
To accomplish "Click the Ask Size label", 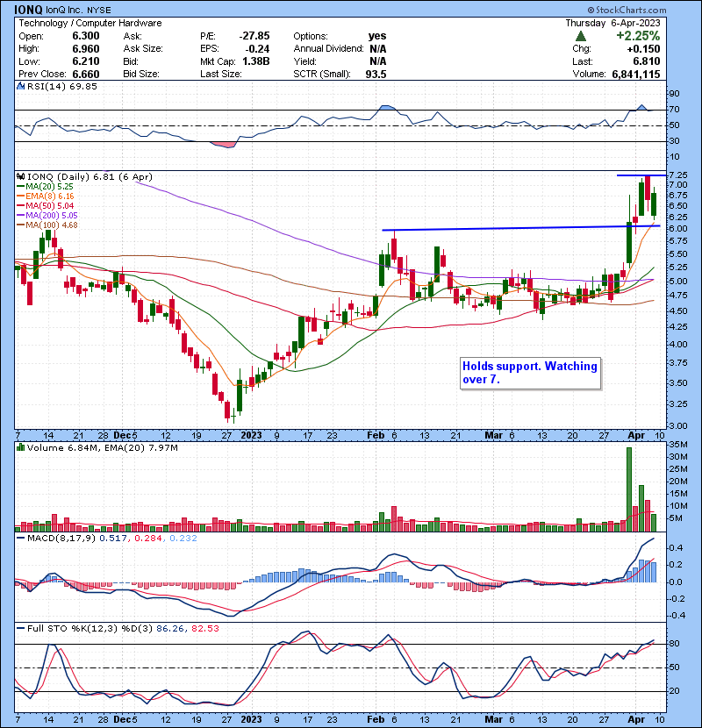I will tap(143, 49).
